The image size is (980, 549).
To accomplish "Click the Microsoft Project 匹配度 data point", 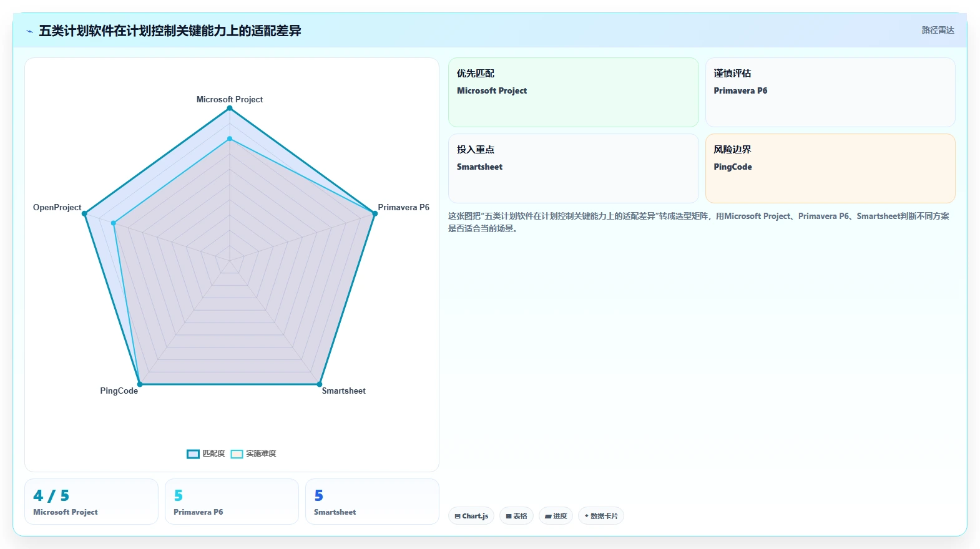I will (230, 109).
